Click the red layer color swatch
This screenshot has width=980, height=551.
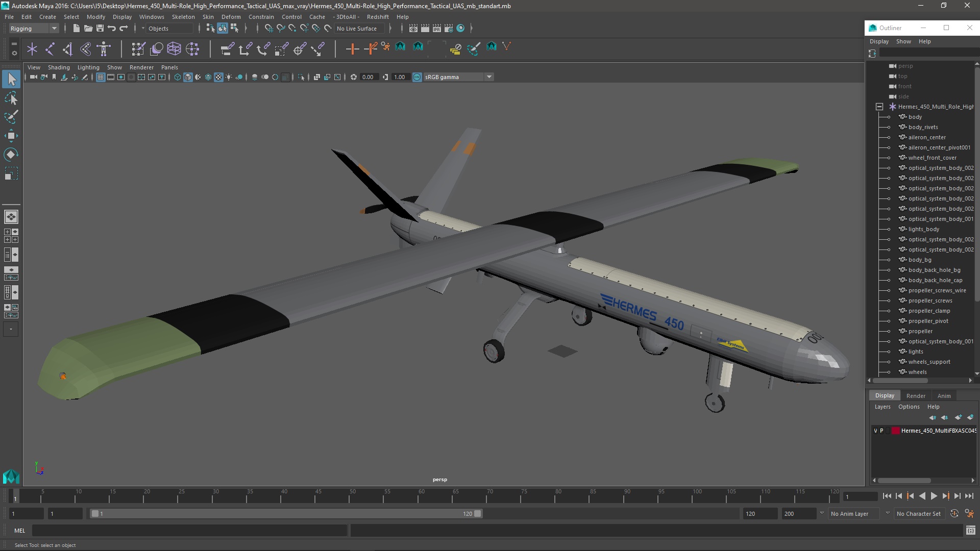(895, 431)
